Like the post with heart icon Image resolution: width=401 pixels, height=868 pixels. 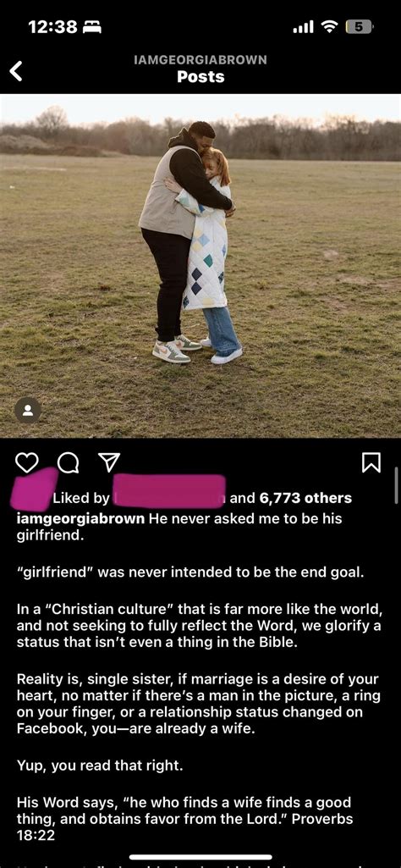click(26, 462)
